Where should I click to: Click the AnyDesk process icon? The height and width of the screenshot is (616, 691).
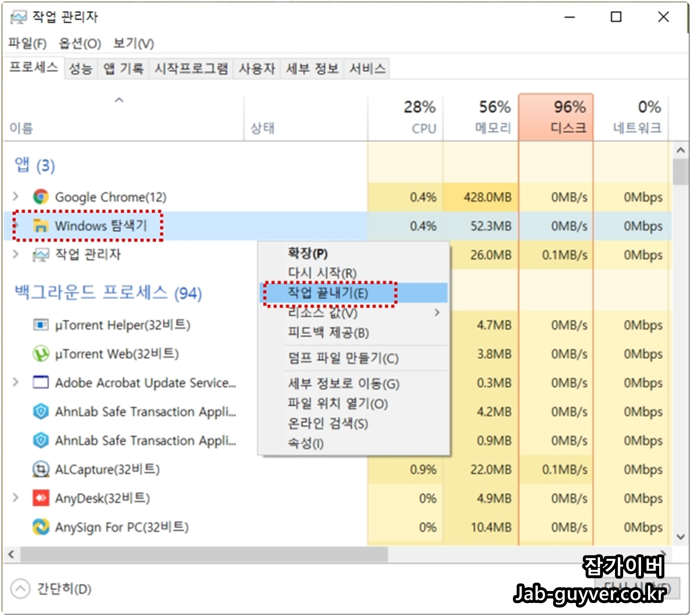[x=41, y=498]
